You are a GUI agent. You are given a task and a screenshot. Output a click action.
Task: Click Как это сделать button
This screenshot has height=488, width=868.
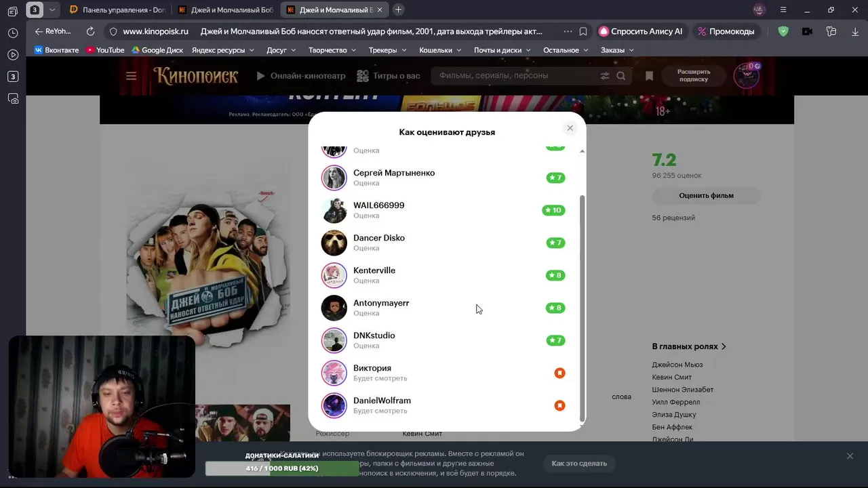pyautogui.click(x=579, y=464)
